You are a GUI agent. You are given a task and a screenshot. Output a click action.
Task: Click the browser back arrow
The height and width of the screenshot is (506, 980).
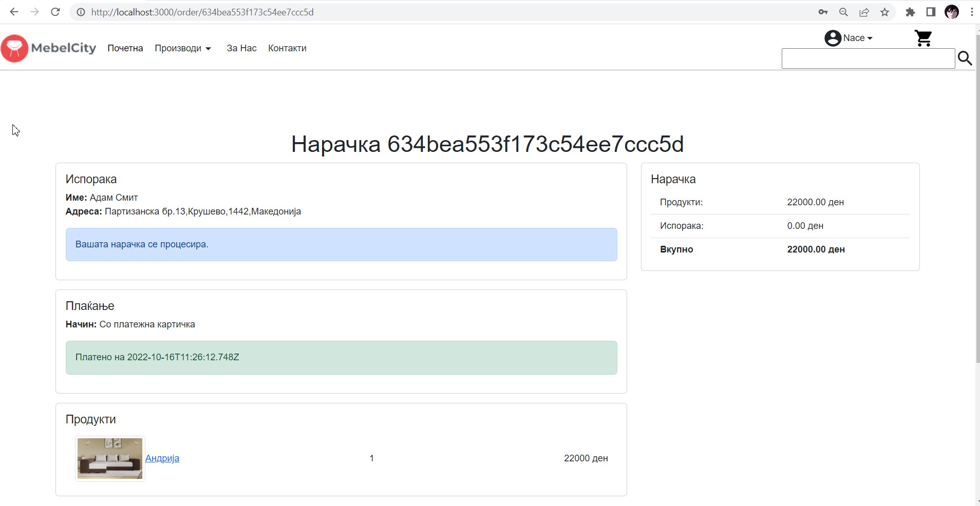(14, 12)
